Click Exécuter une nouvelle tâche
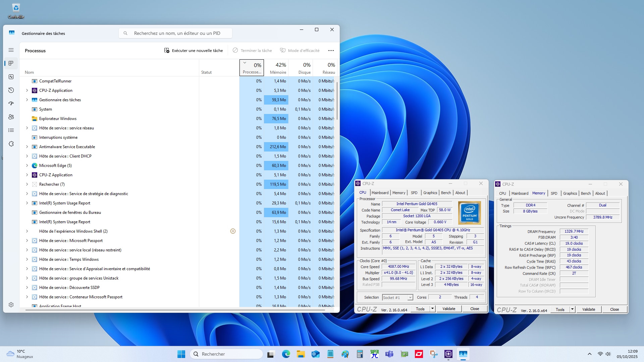The width and height of the screenshot is (644, 362). 194,51
